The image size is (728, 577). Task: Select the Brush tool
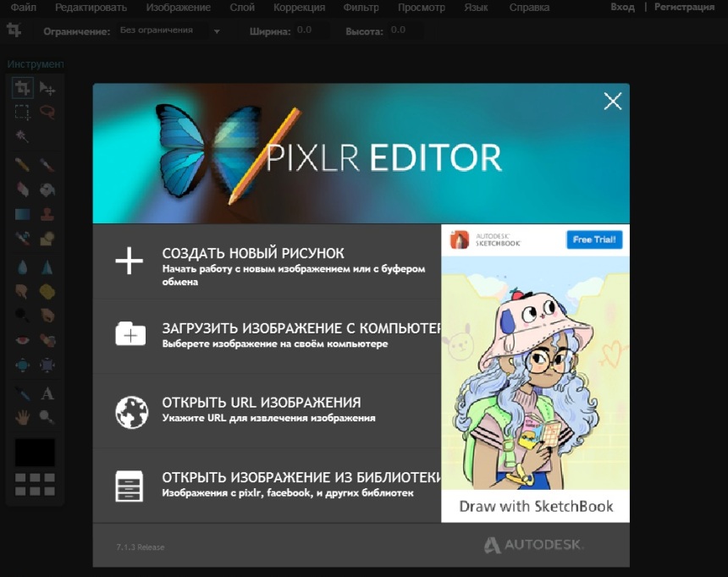pos(47,165)
